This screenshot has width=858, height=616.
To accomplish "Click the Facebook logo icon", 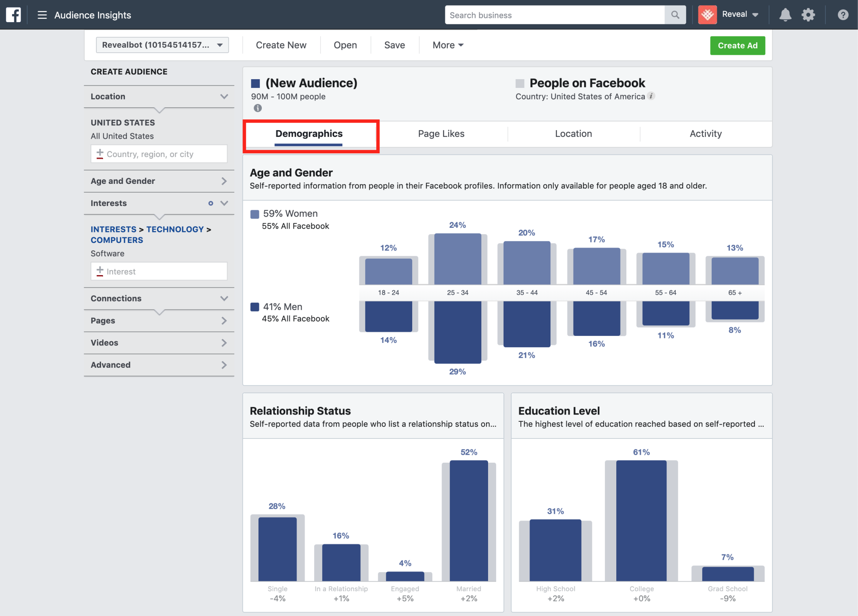I will (13, 14).
